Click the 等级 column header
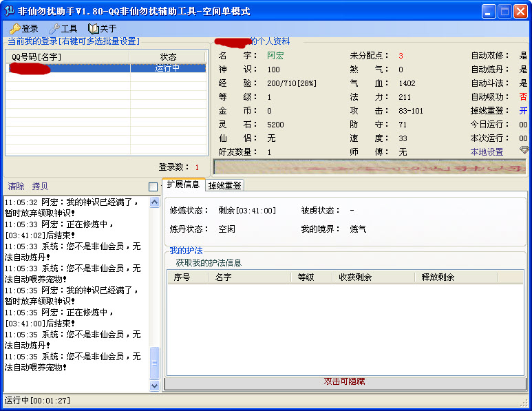The width and height of the screenshot is (532, 411). pos(312,277)
